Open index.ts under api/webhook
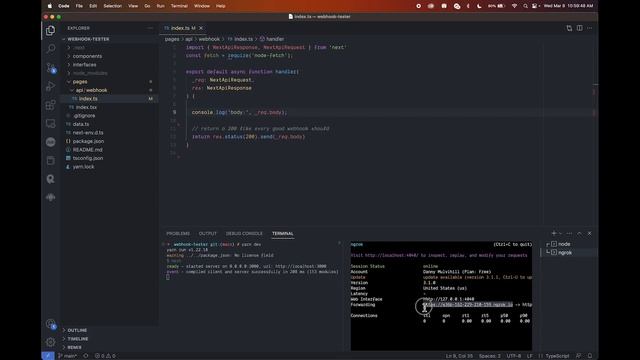Image resolution: width=640 pixels, height=360 pixels. pyautogui.click(x=88, y=99)
